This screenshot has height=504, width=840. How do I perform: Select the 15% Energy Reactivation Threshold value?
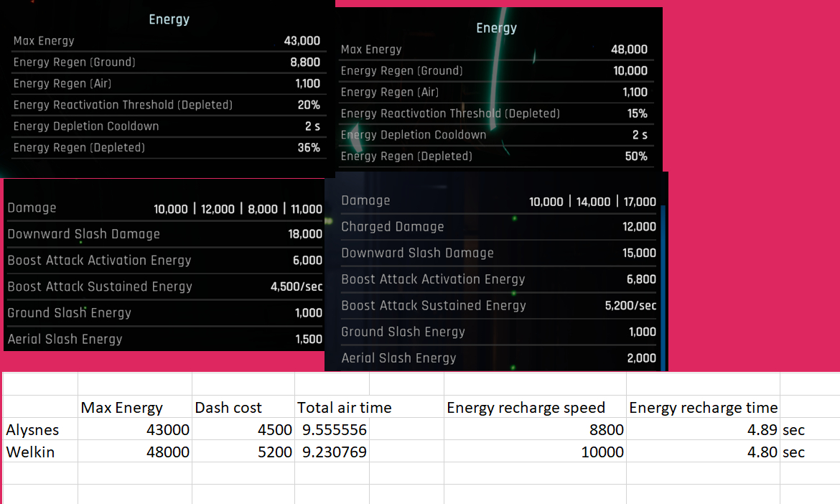pyautogui.click(x=637, y=113)
